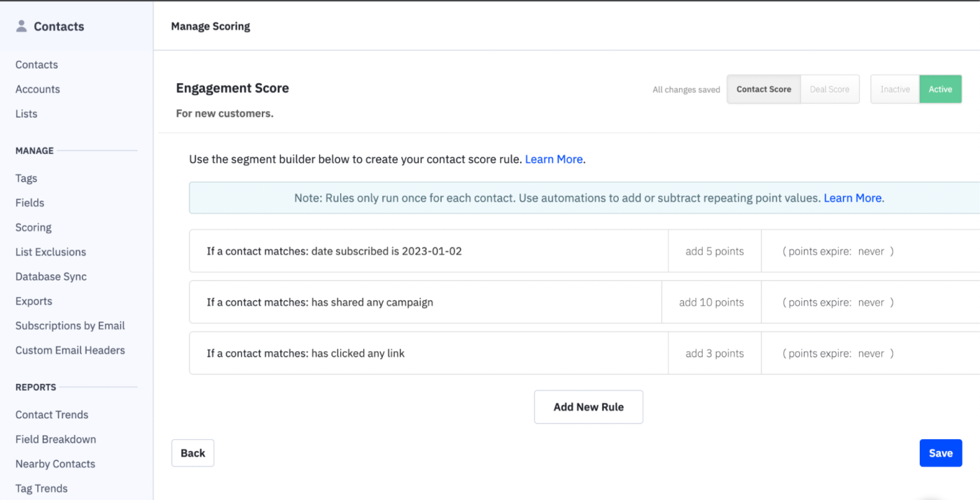Viewport: 980px width, 500px height.
Task: Click the Add New Rule button
Action: point(588,407)
